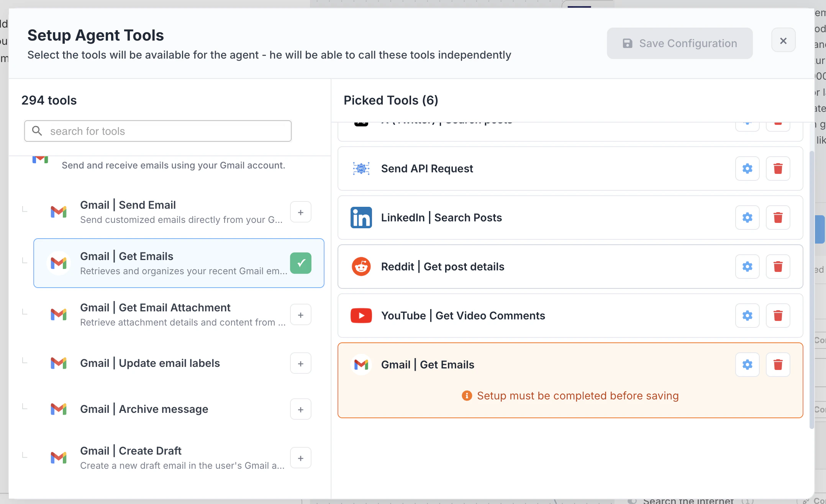The width and height of the screenshot is (826, 504).
Task: Delete the Send API Request tool
Action: point(778,169)
